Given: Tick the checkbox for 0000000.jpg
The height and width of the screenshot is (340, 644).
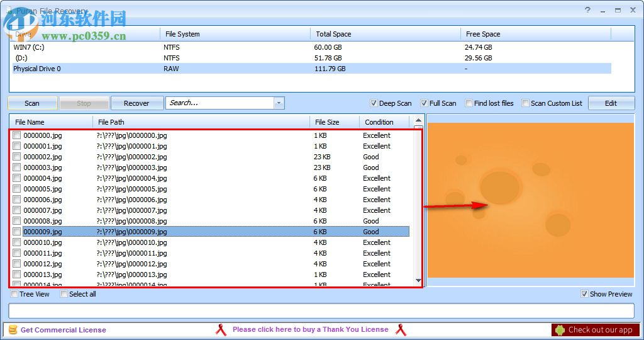Looking at the screenshot, I should point(16,135).
